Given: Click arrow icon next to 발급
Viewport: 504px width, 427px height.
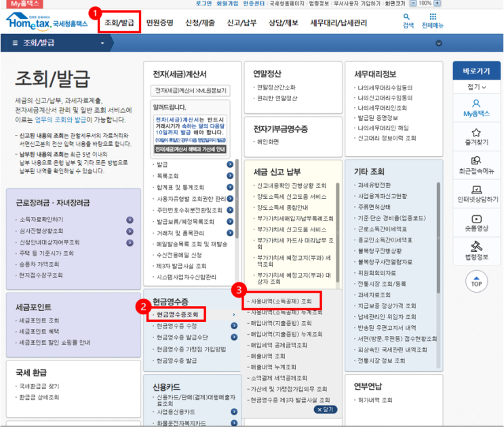Looking at the screenshot, I should coord(230,164).
